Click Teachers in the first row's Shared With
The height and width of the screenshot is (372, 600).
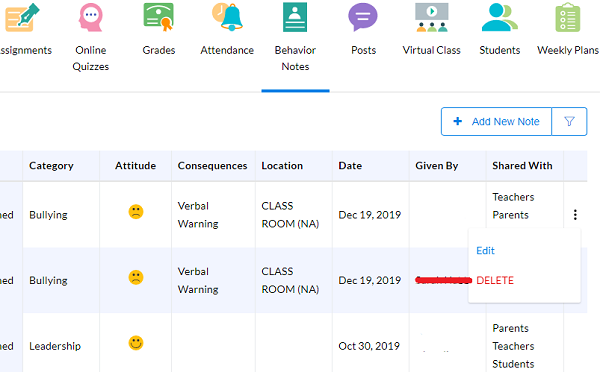coord(513,197)
